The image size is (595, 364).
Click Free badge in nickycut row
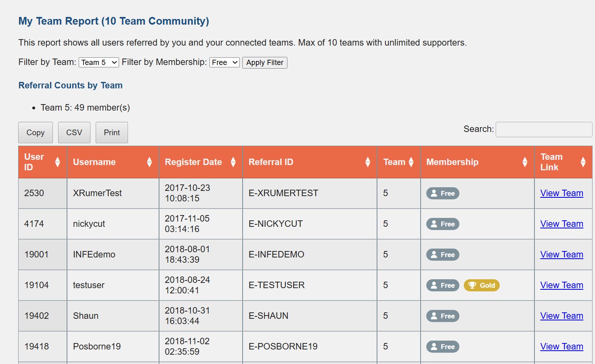click(x=443, y=224)
